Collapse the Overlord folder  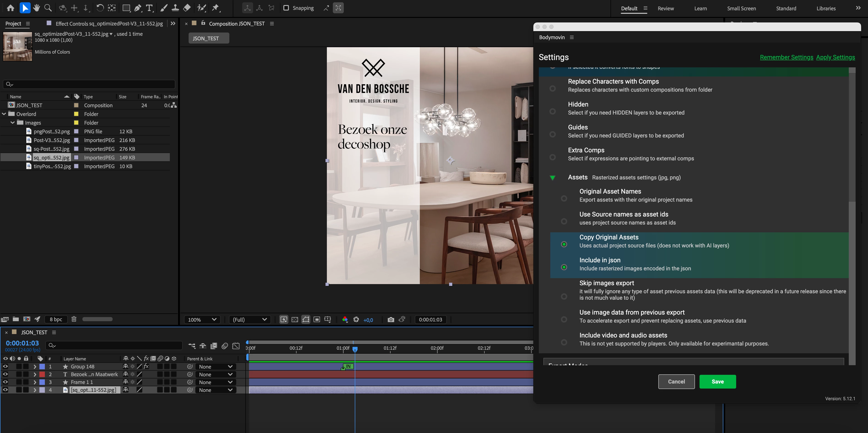pyautogui.click(x=4, y=114)
